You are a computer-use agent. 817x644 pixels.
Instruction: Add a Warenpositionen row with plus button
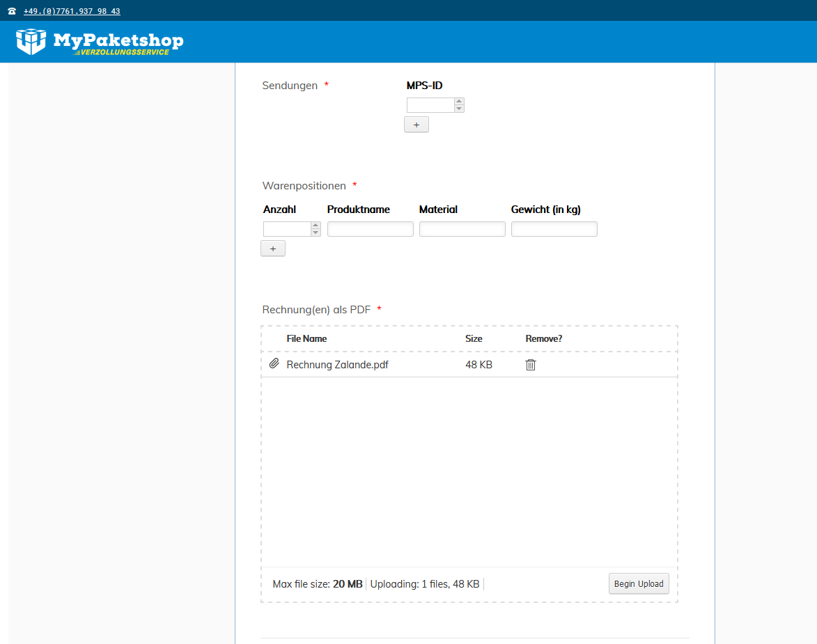click(273, 249)
